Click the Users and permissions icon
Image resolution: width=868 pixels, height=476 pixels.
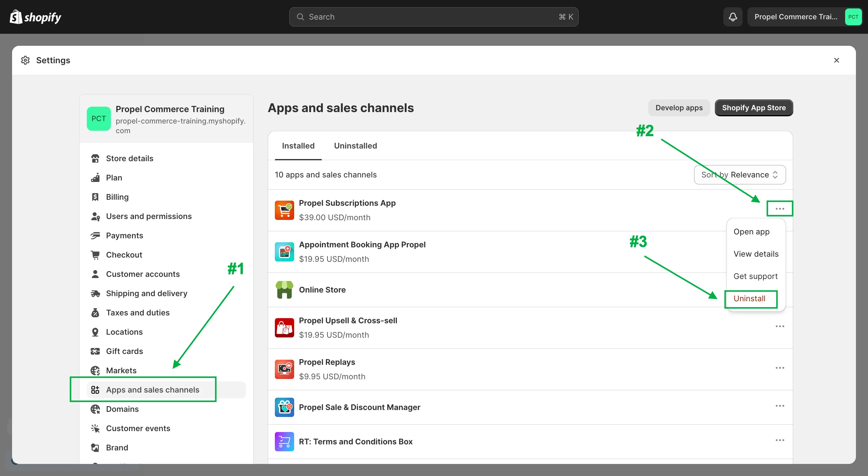pyautogui.click(x=95, y=216)
